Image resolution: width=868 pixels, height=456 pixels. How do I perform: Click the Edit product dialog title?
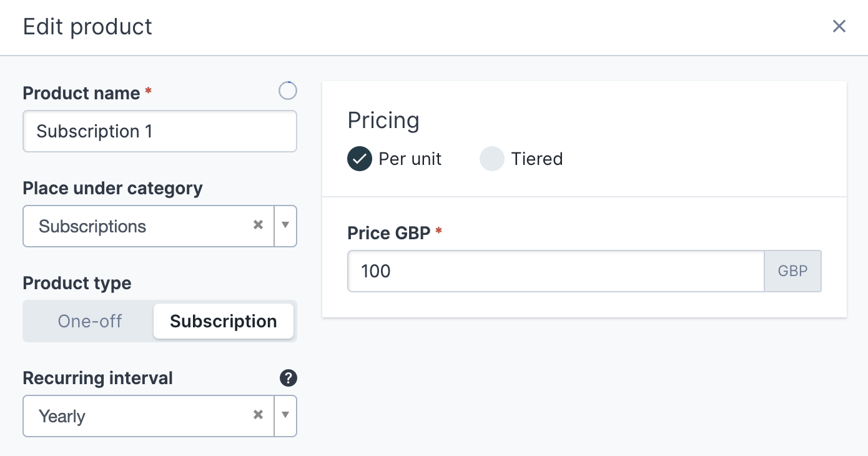87,27
